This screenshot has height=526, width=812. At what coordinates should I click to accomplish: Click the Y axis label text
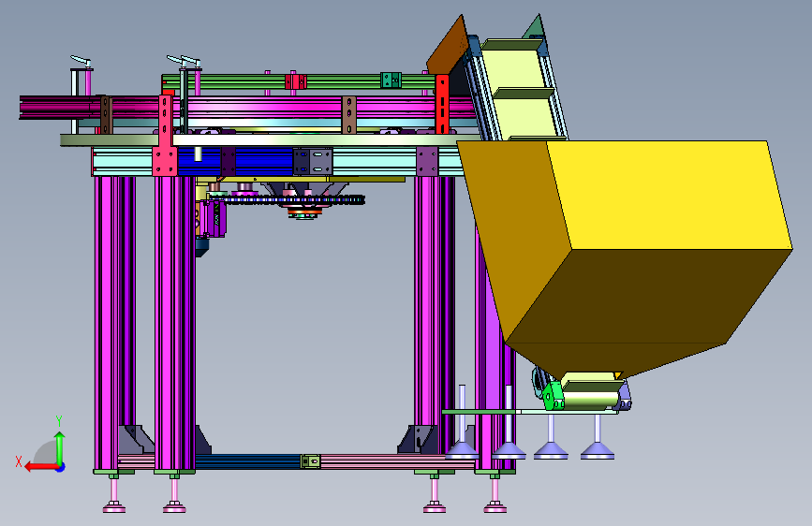tap(59, 421)
